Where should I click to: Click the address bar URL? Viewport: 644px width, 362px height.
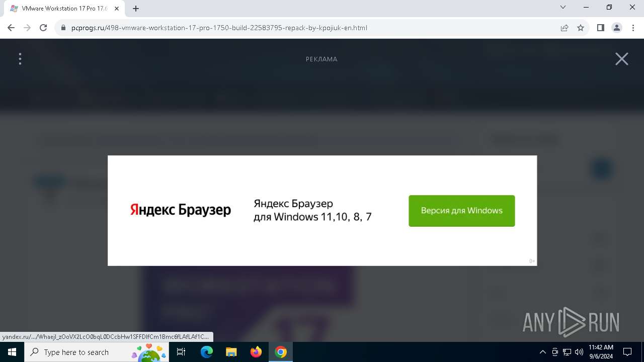219,28
